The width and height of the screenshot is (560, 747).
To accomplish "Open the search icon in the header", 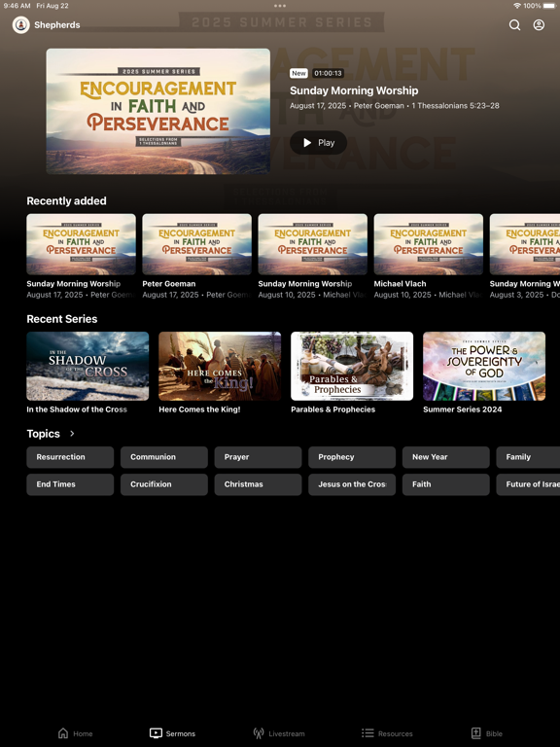I will (514, 24).
